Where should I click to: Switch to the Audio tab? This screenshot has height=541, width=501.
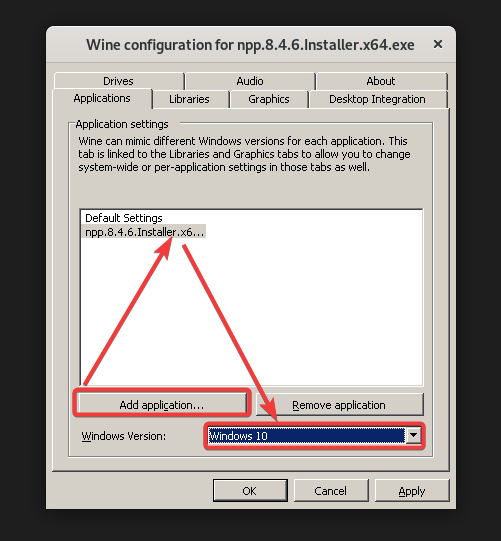(x=250, y=81)
